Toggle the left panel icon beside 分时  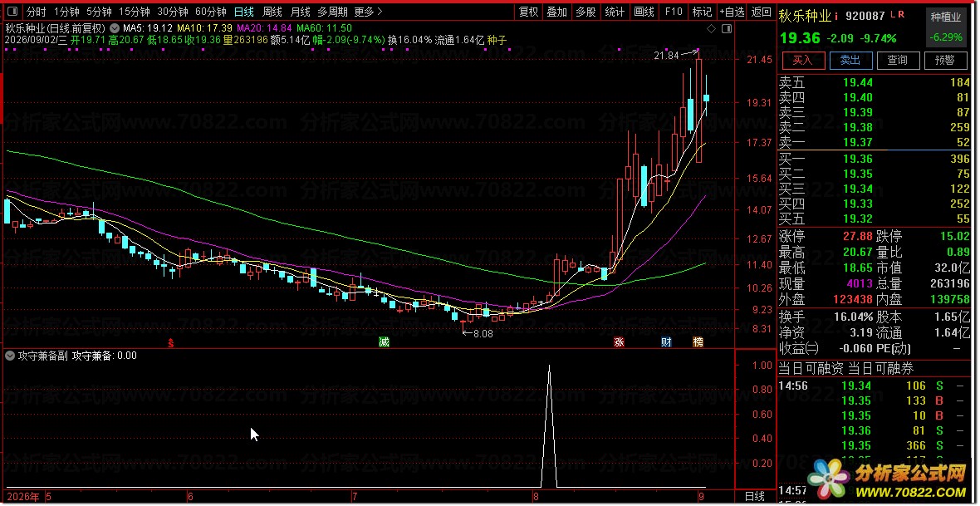(13, 12)
